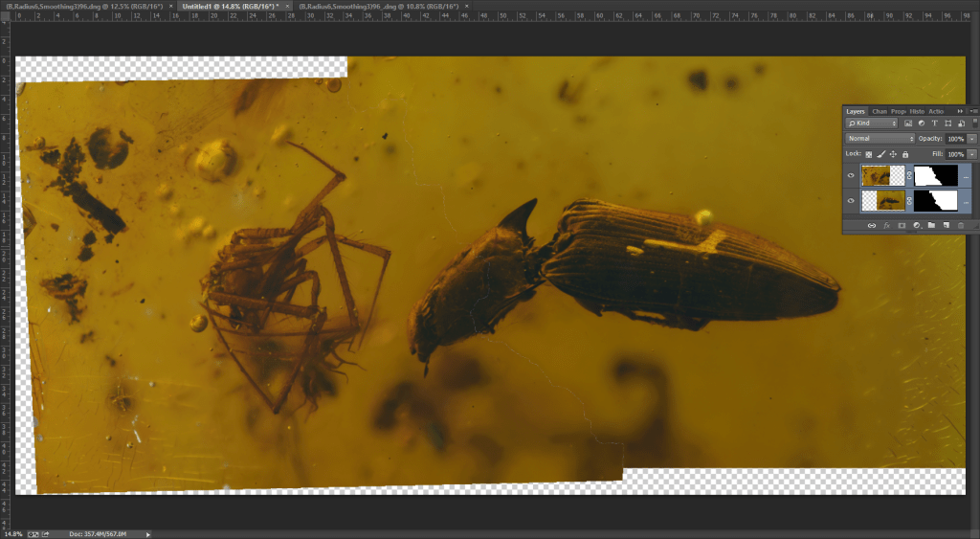Viewport: 980px width, 539px height.
Task: Create a new group using folder icon
Action: [931, 226]
